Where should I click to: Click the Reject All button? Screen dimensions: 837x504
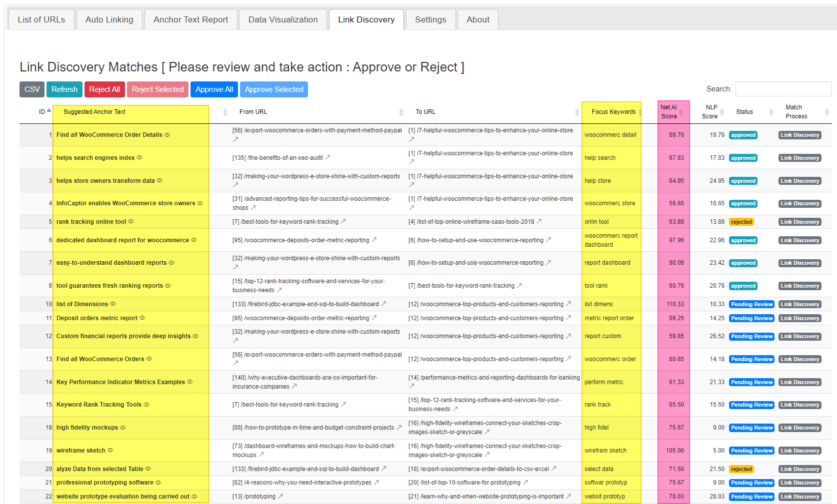pos(104,89)
